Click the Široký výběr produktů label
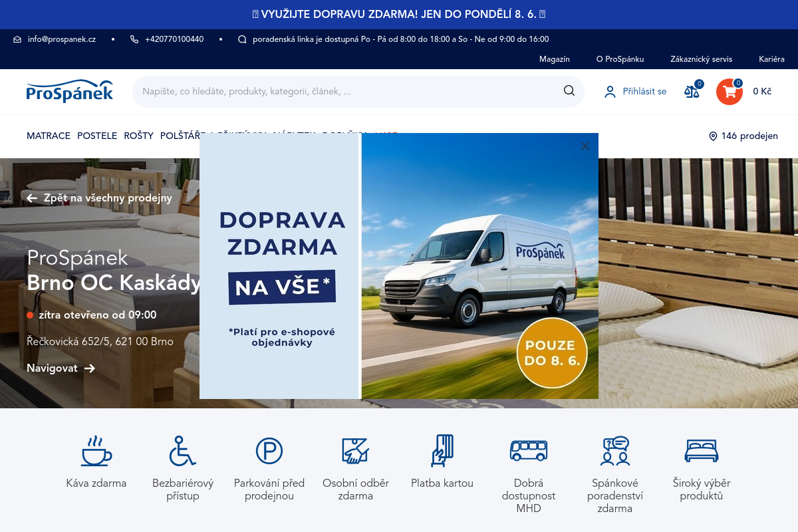This screenshot has width=798, height=532. (702, 489)
